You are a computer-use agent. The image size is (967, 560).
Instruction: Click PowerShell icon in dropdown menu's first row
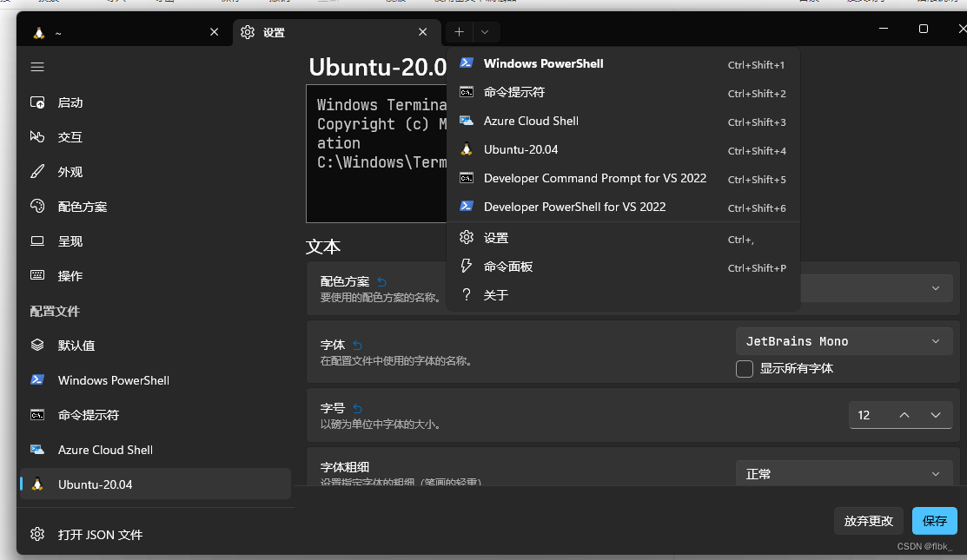click(x=467, y=63)
